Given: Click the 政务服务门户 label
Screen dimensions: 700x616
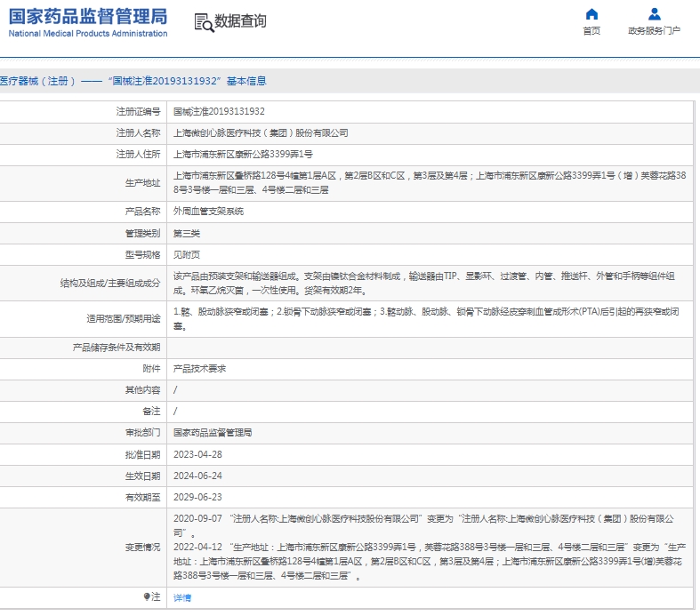Looking at the screenshot, I should pyautogui.click(x=654, y=31).
